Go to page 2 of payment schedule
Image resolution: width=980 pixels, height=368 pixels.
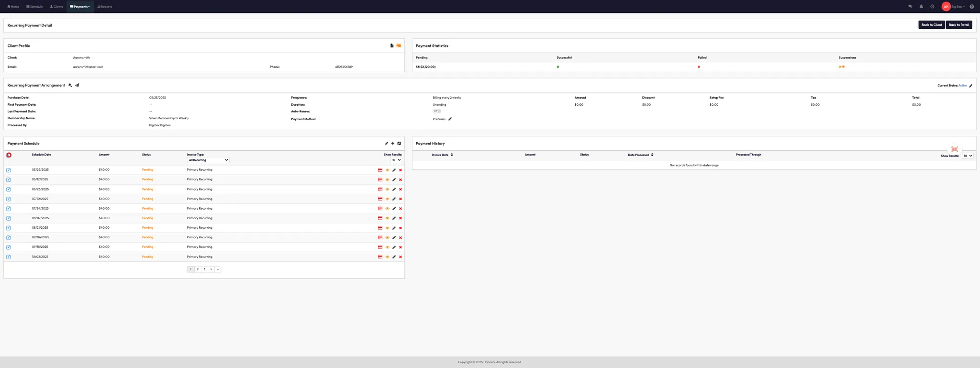point(198,269)
